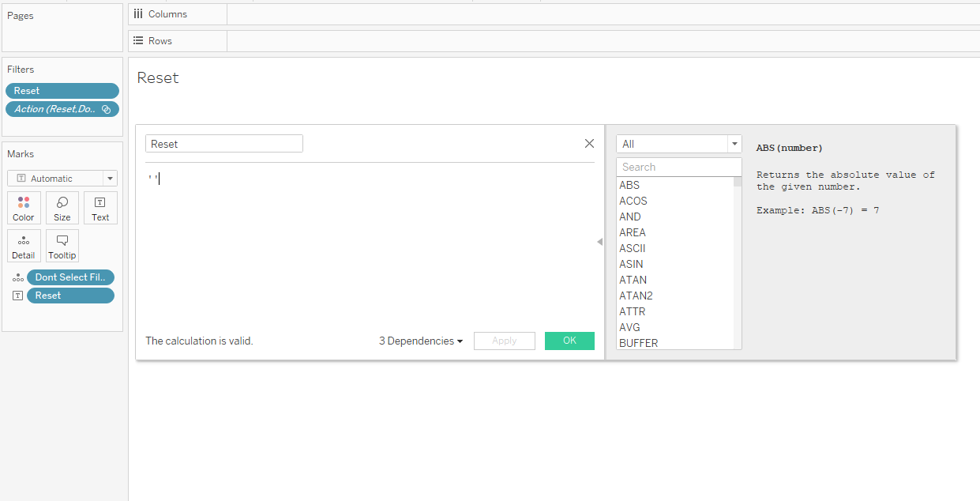
Task: Open the All functions category dropdown
Action: [x=679, y=144]
